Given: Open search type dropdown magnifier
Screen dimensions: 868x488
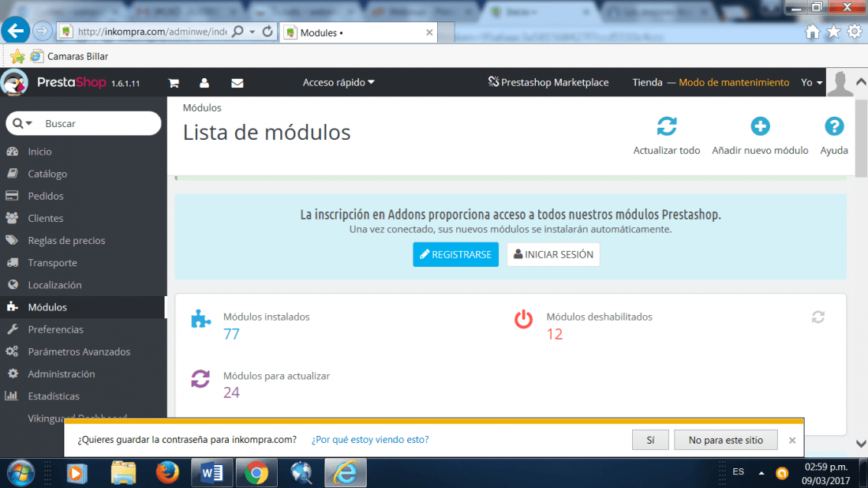Looking at the screenshot, I should (22, 123).
